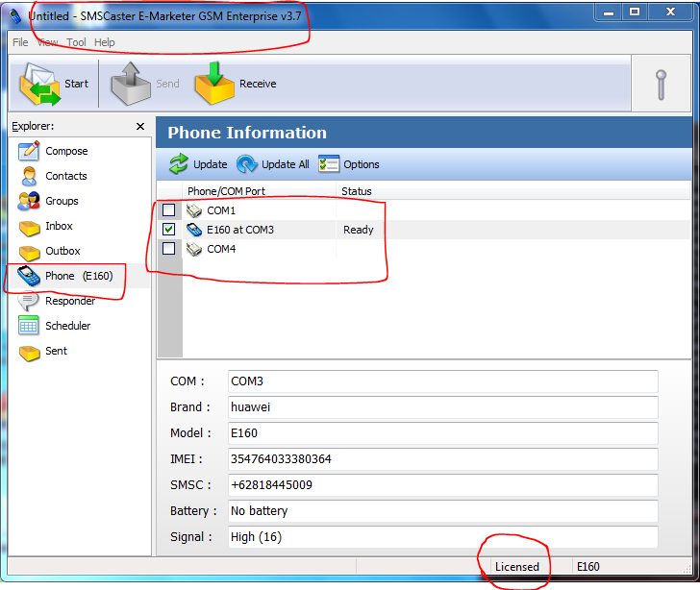Viewport: 700px width, 590px height.
Task: Click the COM1 serial port icon
Action: 194,210
